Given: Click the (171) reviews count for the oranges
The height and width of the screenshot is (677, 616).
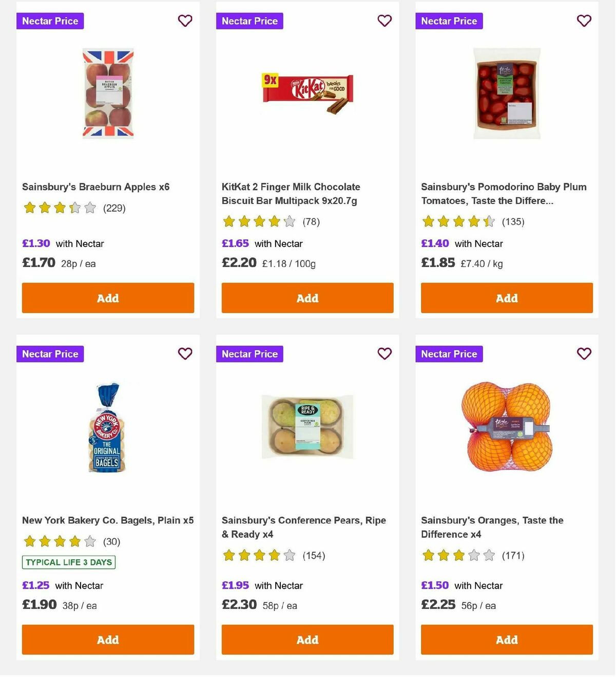Looking at the screenshot, I should pos(512,555).
